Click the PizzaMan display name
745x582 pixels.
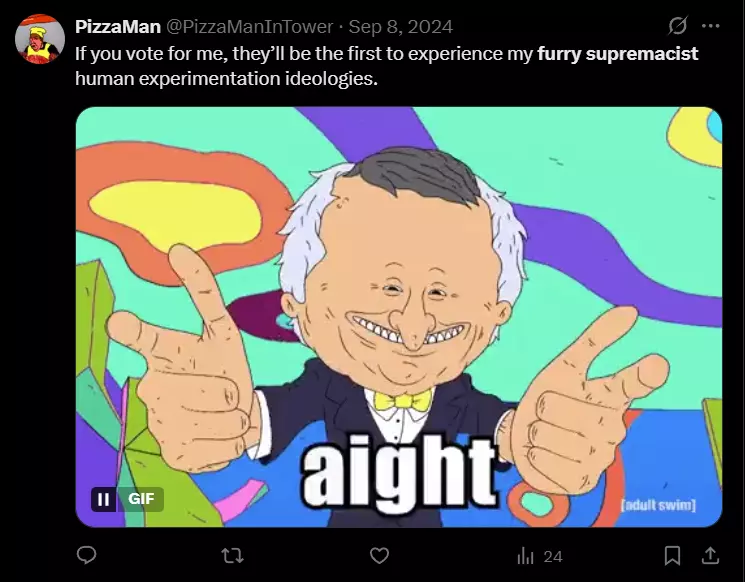click(x=118, y=27)
